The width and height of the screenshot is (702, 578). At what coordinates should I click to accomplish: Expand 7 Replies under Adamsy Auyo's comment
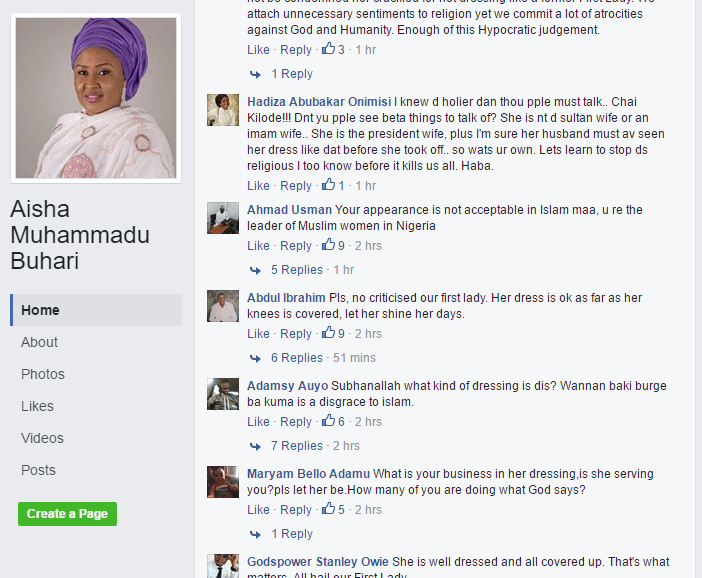coord(296,445)
